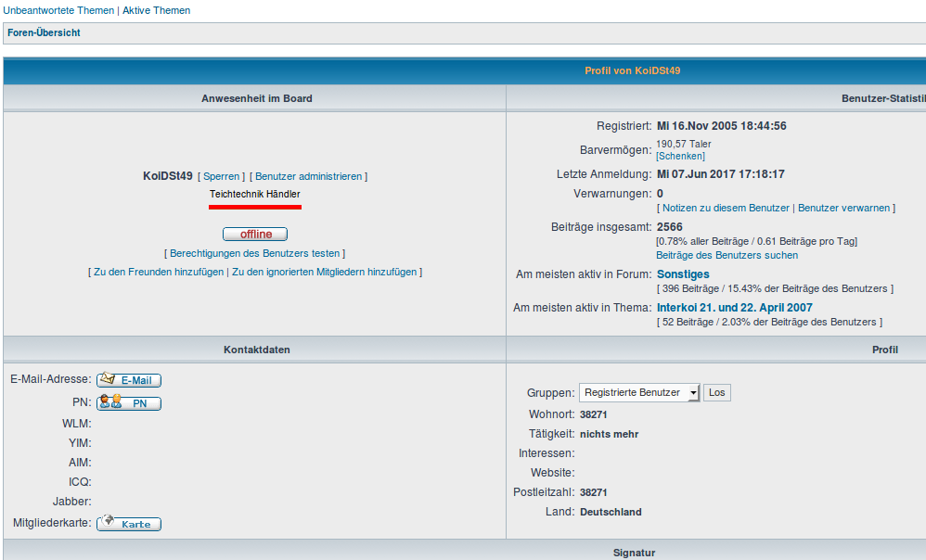Image resolution: width=926 pixels, height=560 pixels.
Task: Navigate to Foren-Übersicht breadcrumb
Action: [x=44, y=32]
